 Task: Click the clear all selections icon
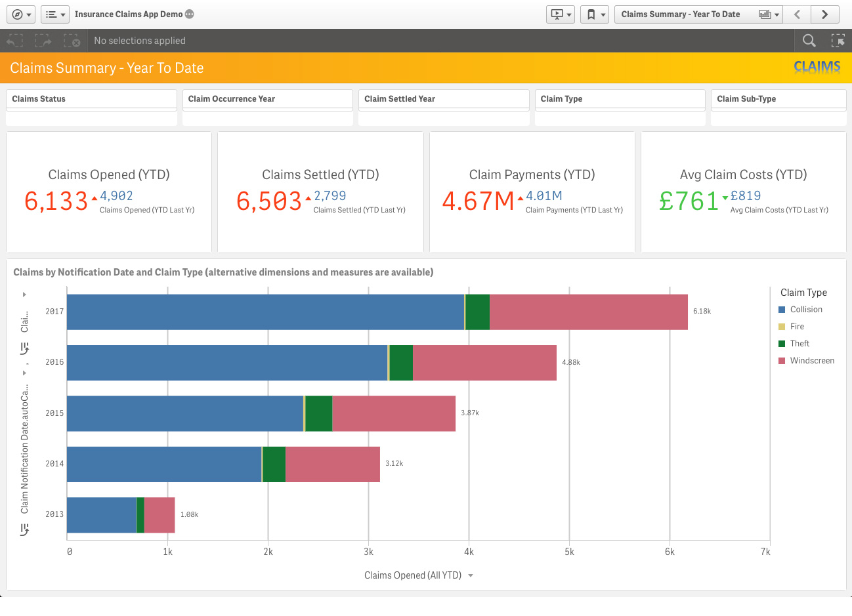[72, 41]
